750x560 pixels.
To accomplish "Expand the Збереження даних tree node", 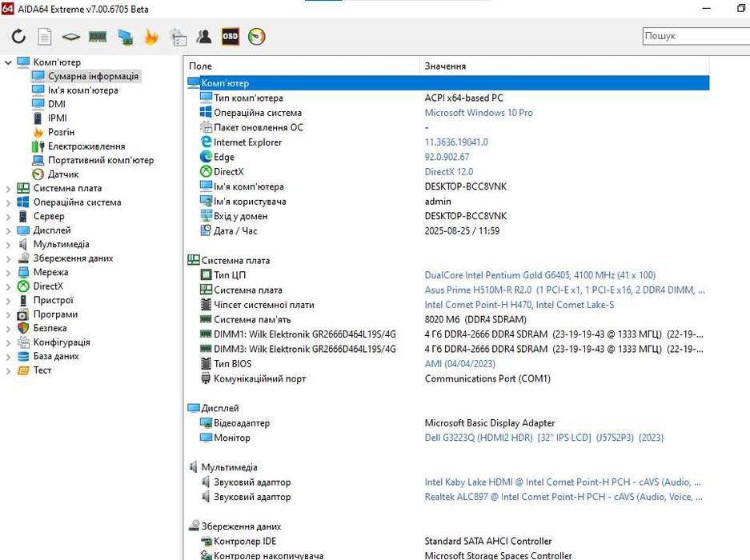I will (x=8, y=258).
